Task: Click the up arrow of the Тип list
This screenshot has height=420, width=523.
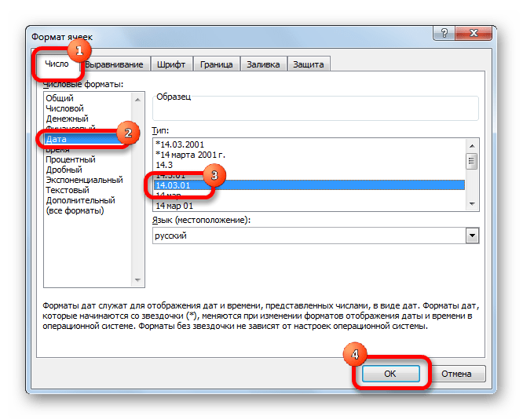Action: tap(472, 146)
